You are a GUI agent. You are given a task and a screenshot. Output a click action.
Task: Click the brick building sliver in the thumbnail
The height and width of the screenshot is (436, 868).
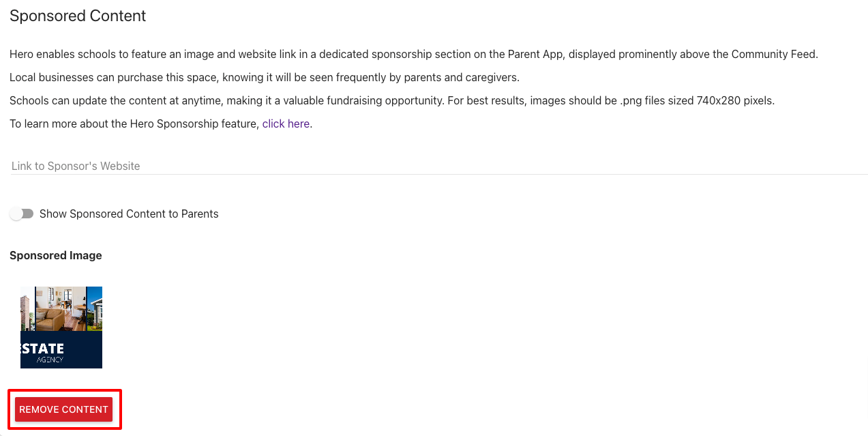[x=27, y=309]
